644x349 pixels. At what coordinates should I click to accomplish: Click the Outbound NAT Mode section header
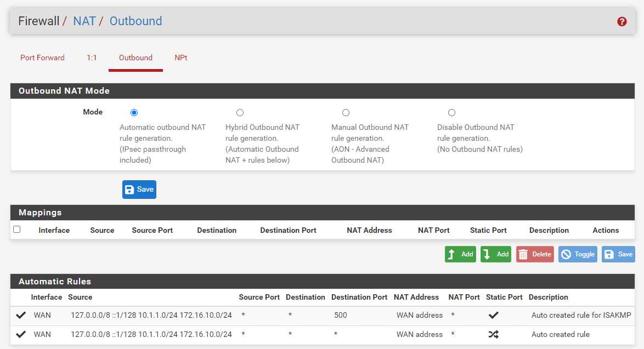point(323,91)
